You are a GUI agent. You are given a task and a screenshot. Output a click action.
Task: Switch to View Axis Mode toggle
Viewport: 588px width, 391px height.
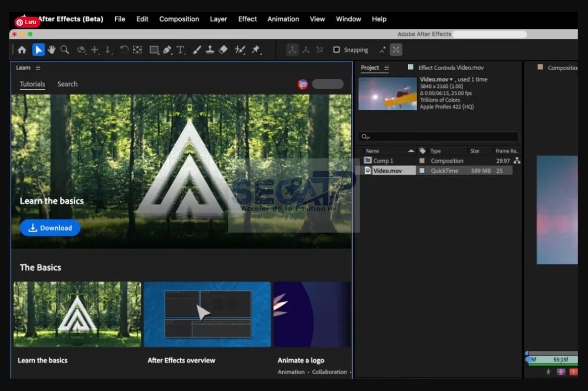[319, 49]
